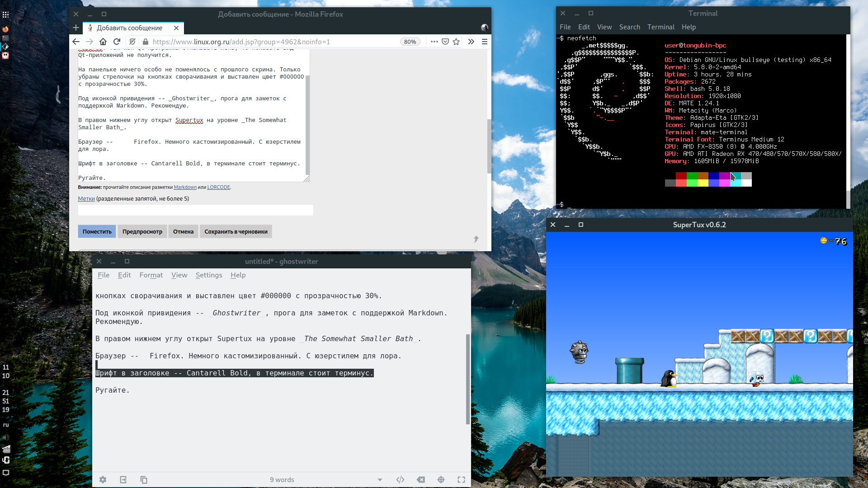Click the Ghostwriter document save icon

(x=123, y=480)
